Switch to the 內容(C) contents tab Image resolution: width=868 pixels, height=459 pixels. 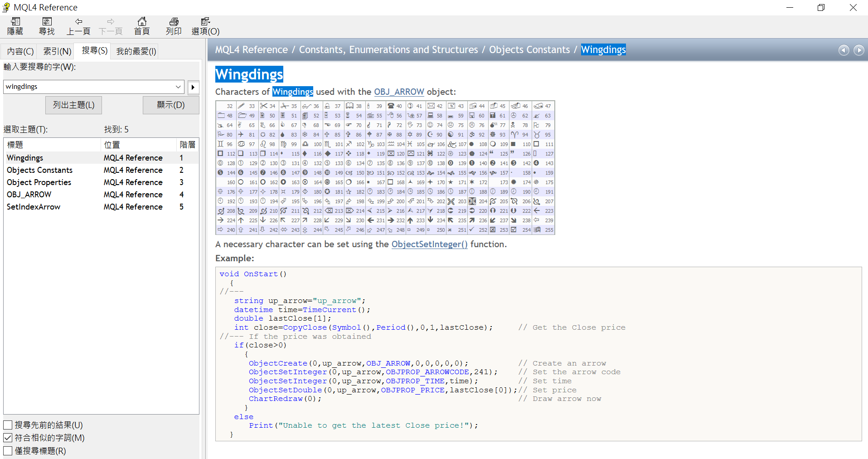(x=20, y=52)
